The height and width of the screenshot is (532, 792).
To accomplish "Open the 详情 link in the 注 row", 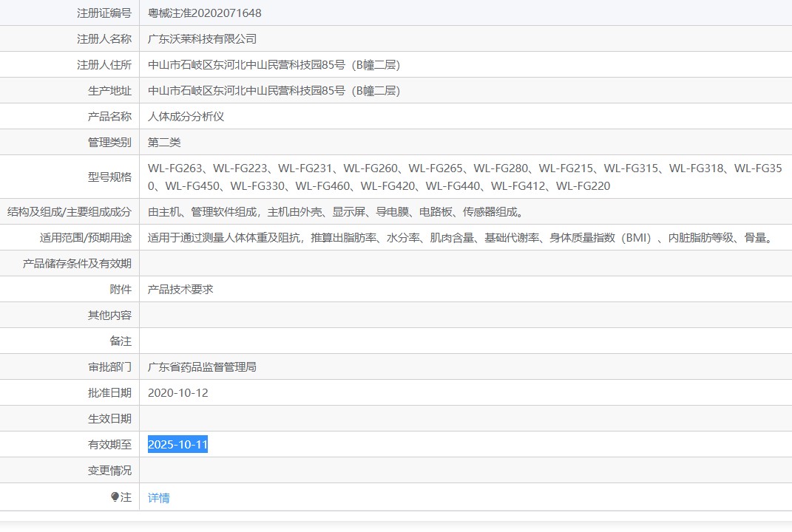I will (158, 498).
